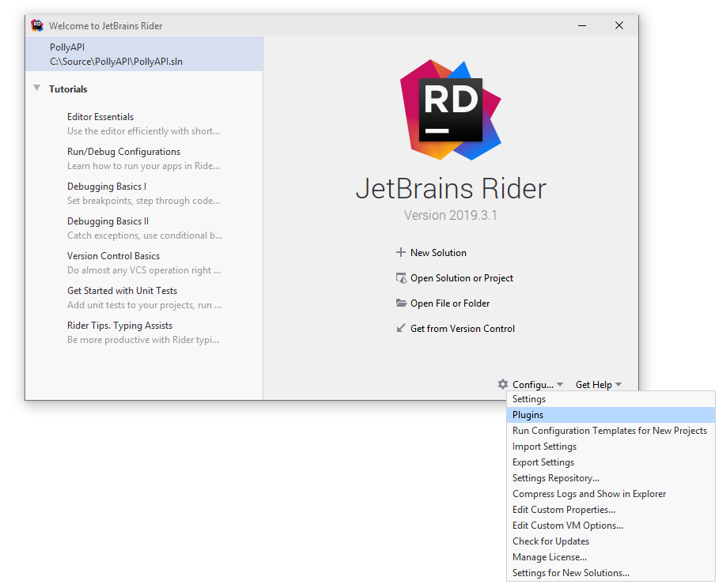Click the Configure gear icon
The height and width of the screenshot is (588, 726).
503,385
